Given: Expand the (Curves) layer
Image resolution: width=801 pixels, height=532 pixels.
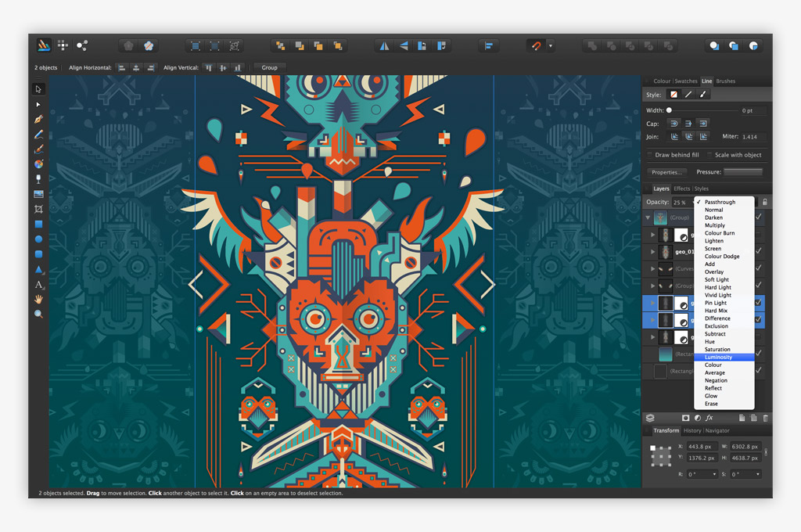Looking at the screenshot, I should point(653,268).
